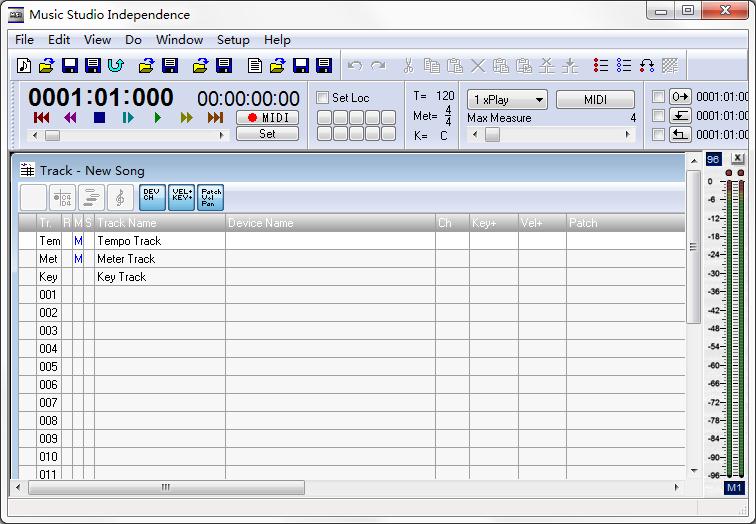Rewind to start with the red icon
Image resolution: width=756 pixels, height=524 pixels.
41,118
